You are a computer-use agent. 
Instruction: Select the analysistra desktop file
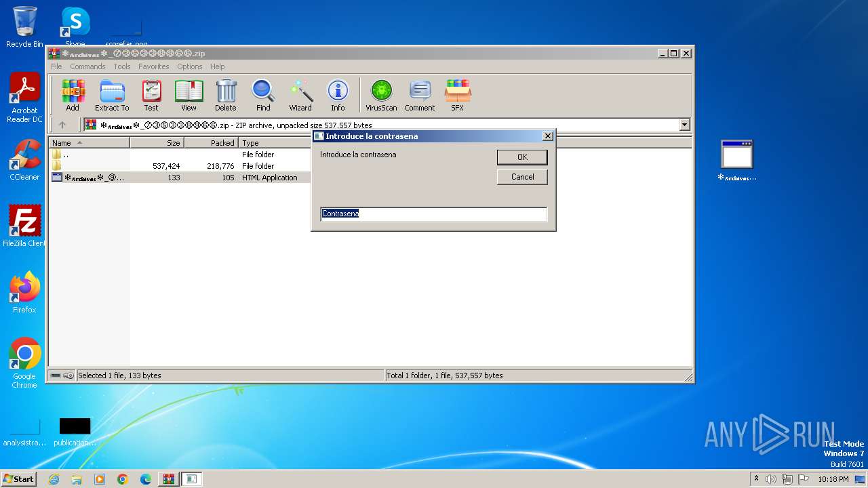tap(24, 432)
